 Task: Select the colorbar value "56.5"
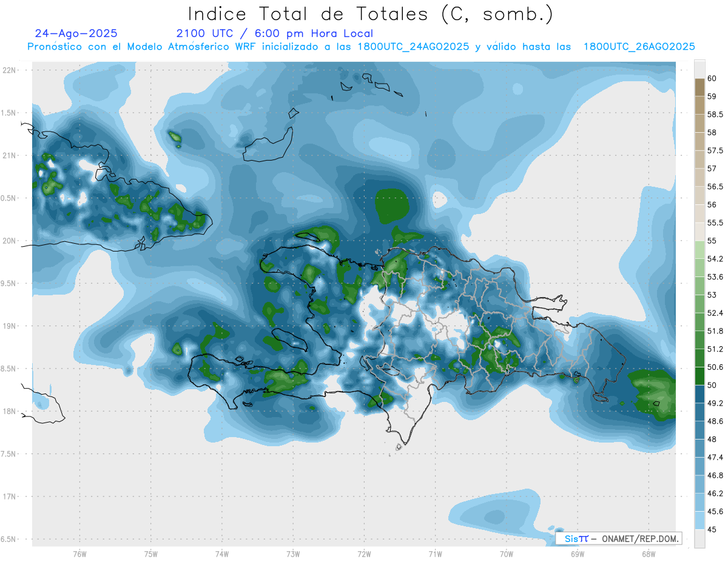click(715, 186)
